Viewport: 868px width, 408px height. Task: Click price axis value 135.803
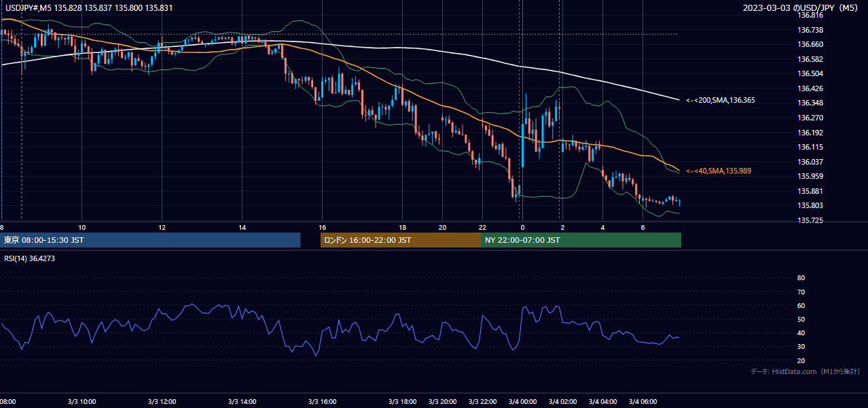810,205
